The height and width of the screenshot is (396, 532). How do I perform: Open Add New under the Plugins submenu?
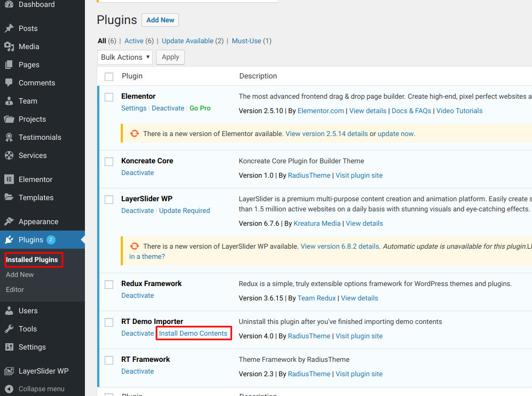click(20, 275)
